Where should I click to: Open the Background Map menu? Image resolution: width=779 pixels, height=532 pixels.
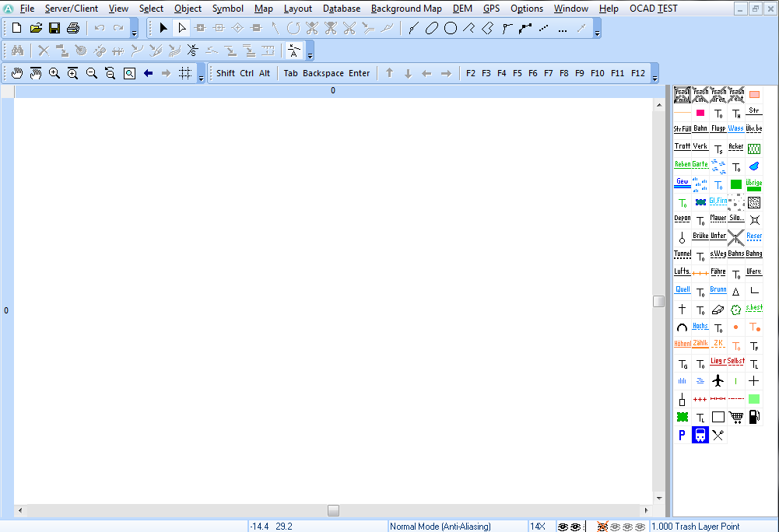point(406,9)
